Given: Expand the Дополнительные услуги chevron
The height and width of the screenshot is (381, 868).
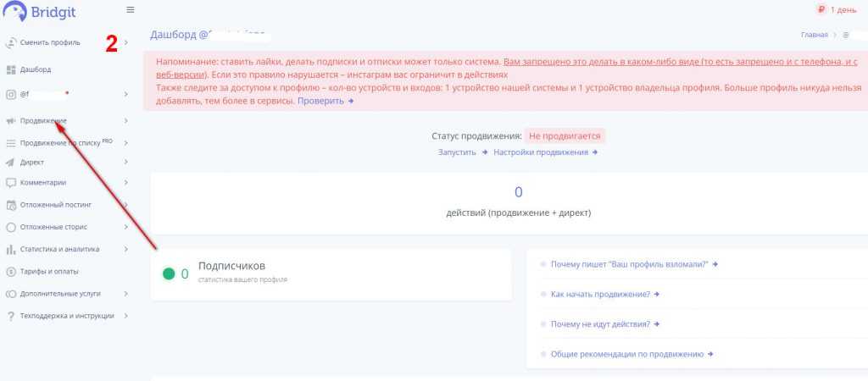Looking at the screenshot, I should click(x=125, y=294).
